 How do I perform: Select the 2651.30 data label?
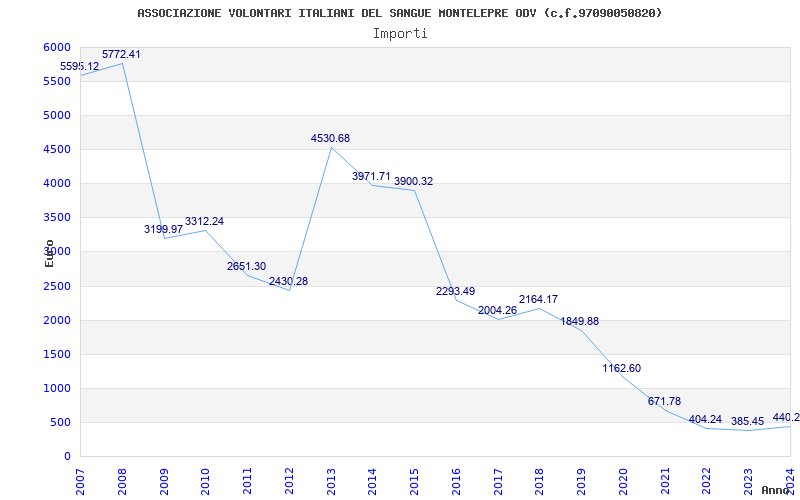point(246,266)
